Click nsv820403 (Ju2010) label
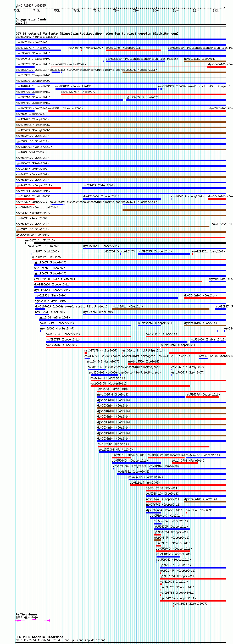The width and height of the screenshot is (233, 644). pyautogui.click(x=174, y=582)
